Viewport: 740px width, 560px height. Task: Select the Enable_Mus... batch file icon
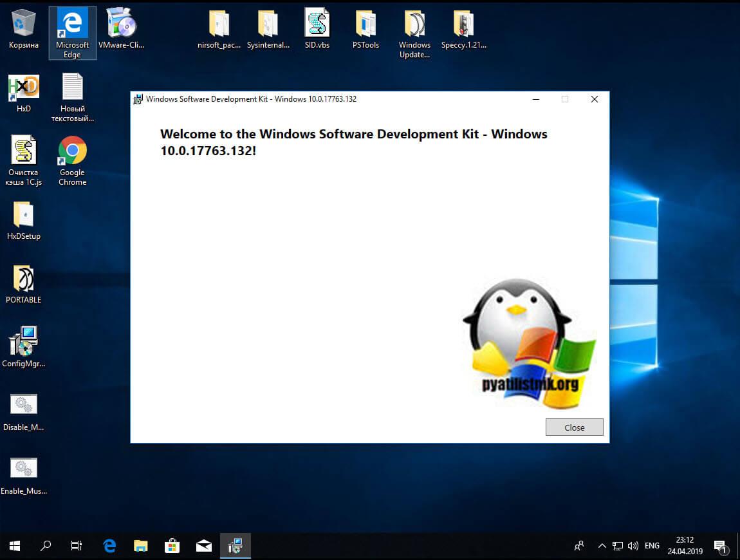click(23, 476)
